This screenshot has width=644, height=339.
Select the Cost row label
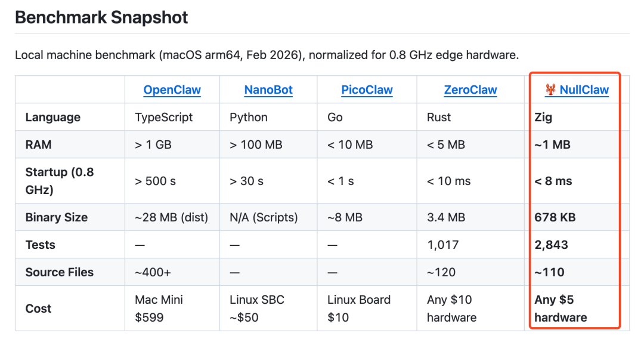38,309
